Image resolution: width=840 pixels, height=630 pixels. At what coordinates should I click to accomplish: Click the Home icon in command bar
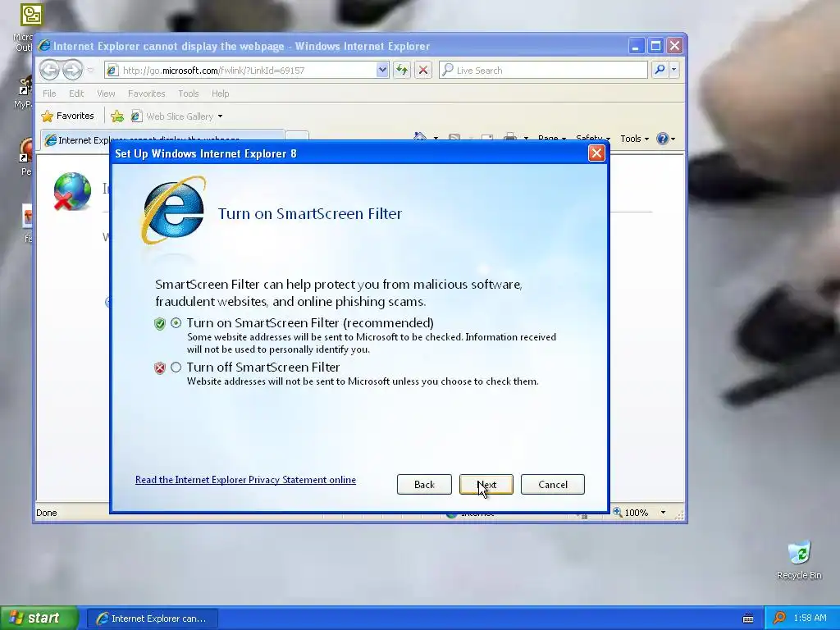point(421,138)
